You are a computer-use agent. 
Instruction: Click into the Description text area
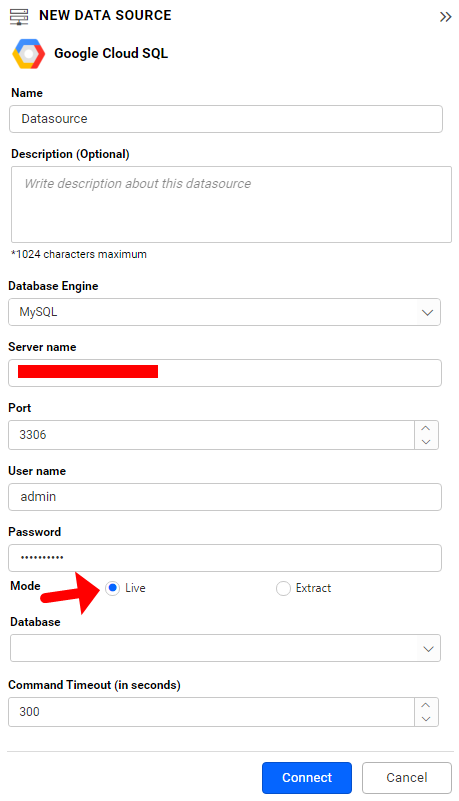(231, 204)
